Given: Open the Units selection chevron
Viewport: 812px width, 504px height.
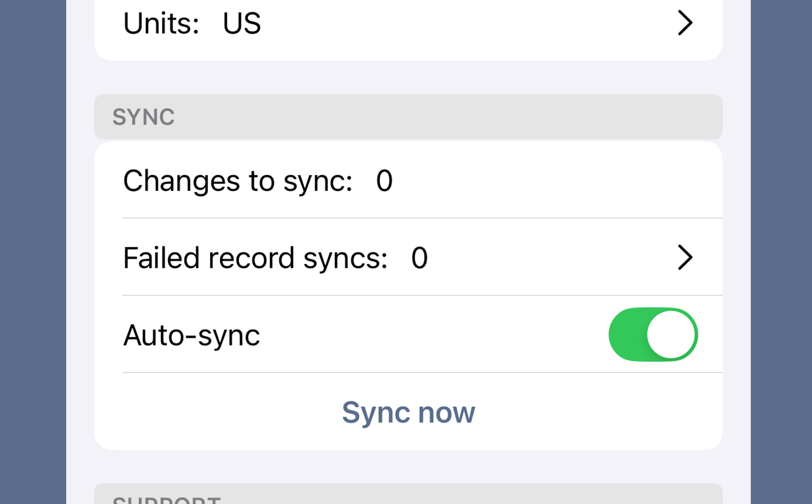Looking at the screenshot, I should [685, 23].
